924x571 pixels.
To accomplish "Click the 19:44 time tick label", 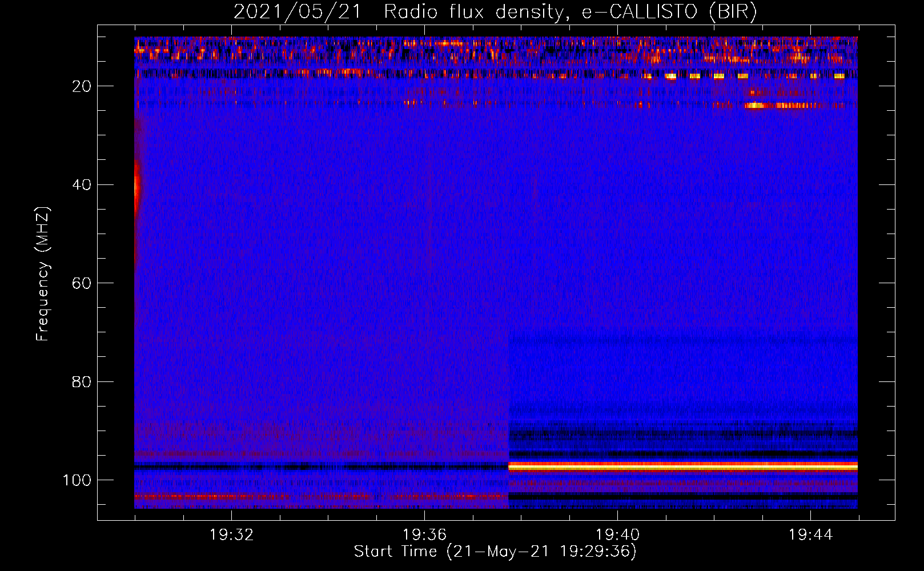I will [x=810, y=535].
